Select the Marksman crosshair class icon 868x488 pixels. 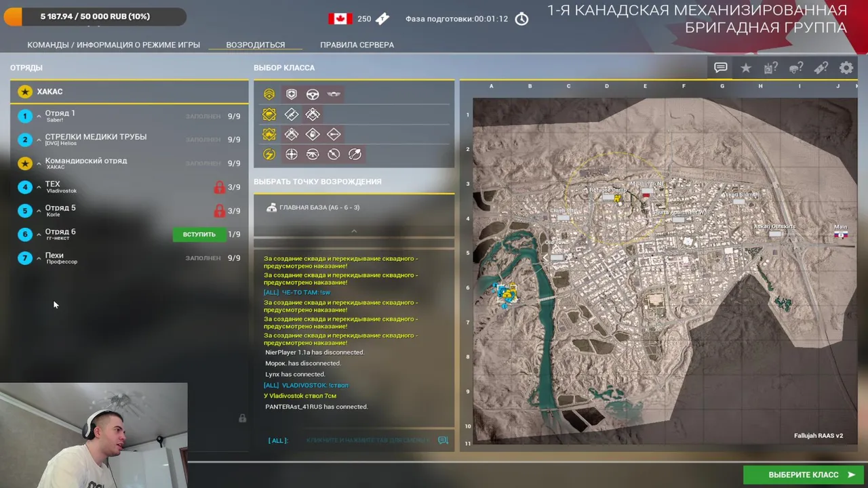click(x=292, y=155)
